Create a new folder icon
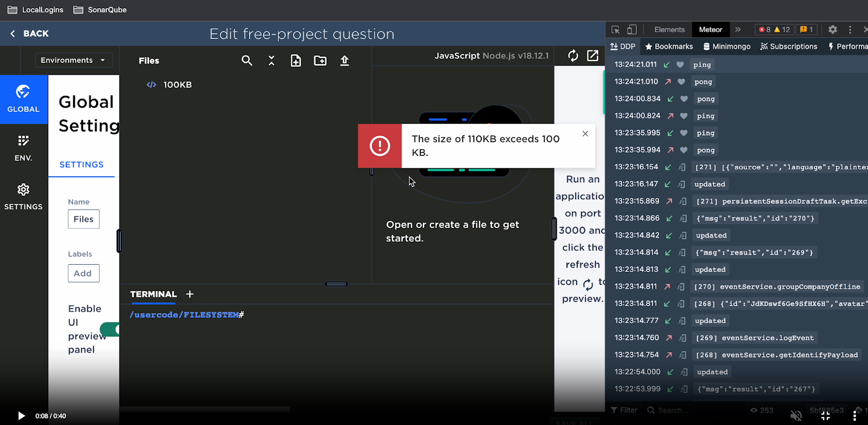 [320, 61]
